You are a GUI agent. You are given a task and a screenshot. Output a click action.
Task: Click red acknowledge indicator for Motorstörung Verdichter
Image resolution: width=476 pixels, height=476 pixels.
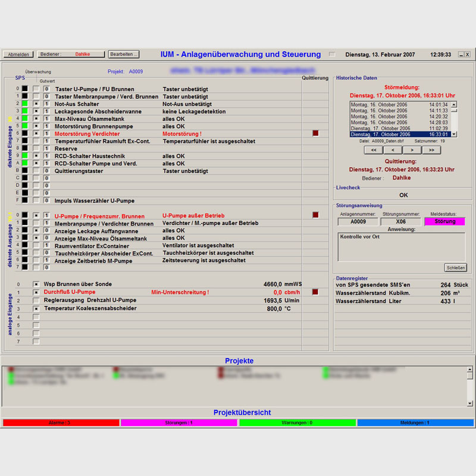pyautogui.click(x=315, y=133)
